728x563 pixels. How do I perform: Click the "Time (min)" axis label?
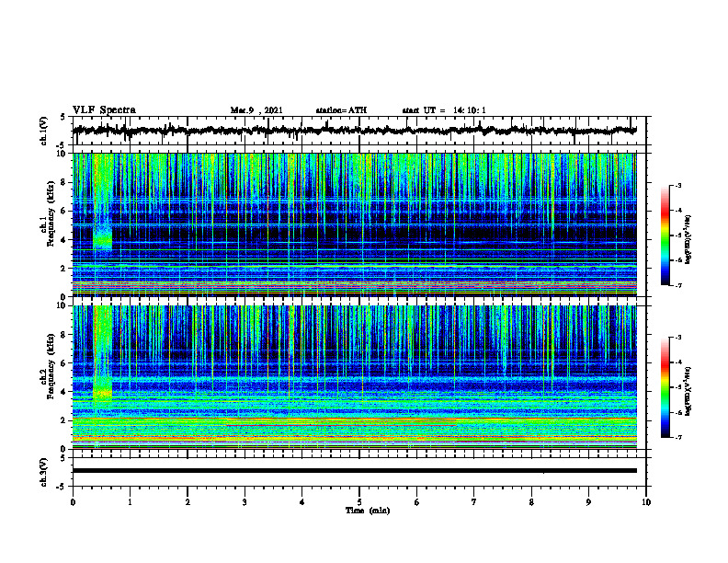tap(368, 511)
